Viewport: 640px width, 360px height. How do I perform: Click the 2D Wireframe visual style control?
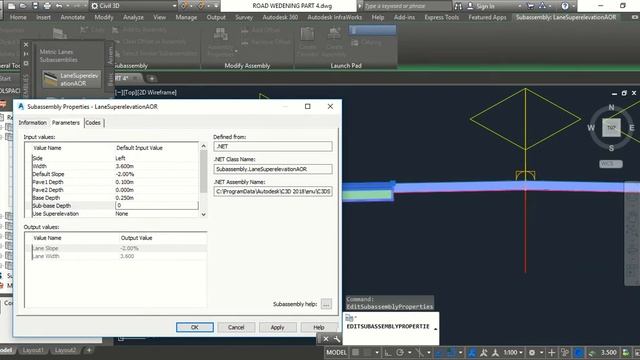[158, 93]
